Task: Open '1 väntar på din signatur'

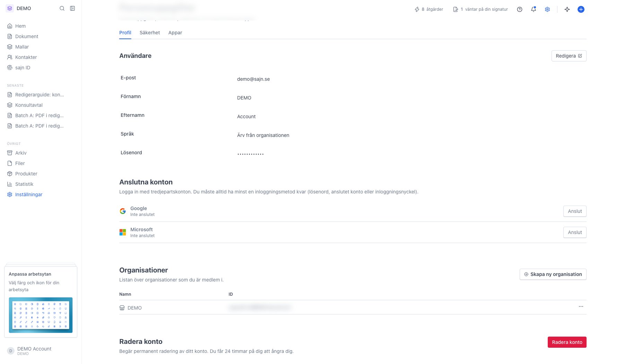Action: click(x=480, y=9)
